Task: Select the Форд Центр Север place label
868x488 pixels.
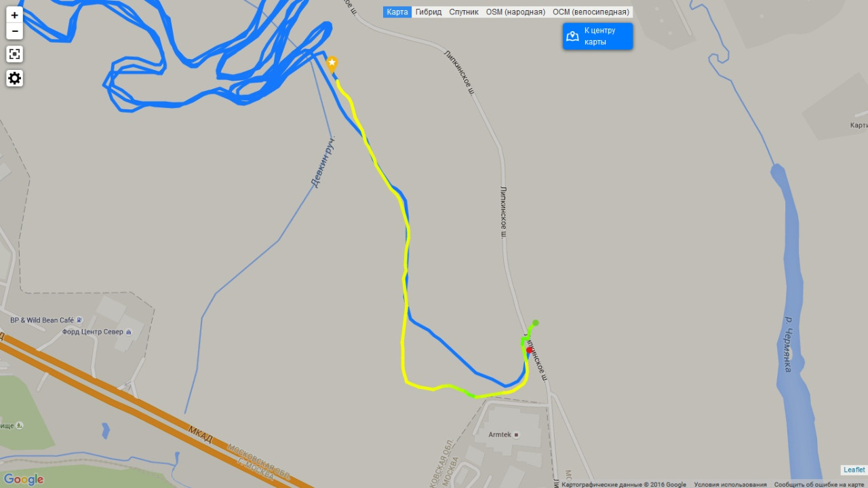Action: point(93,332)
